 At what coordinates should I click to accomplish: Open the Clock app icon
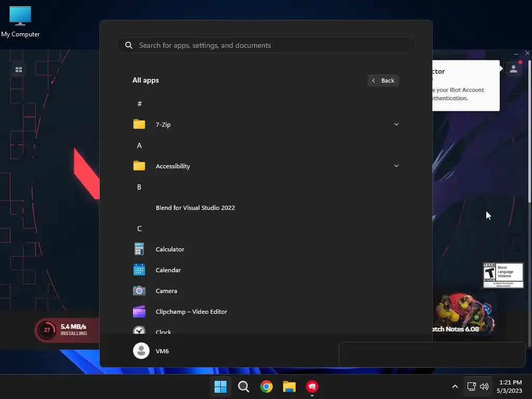tap(139, 330)
